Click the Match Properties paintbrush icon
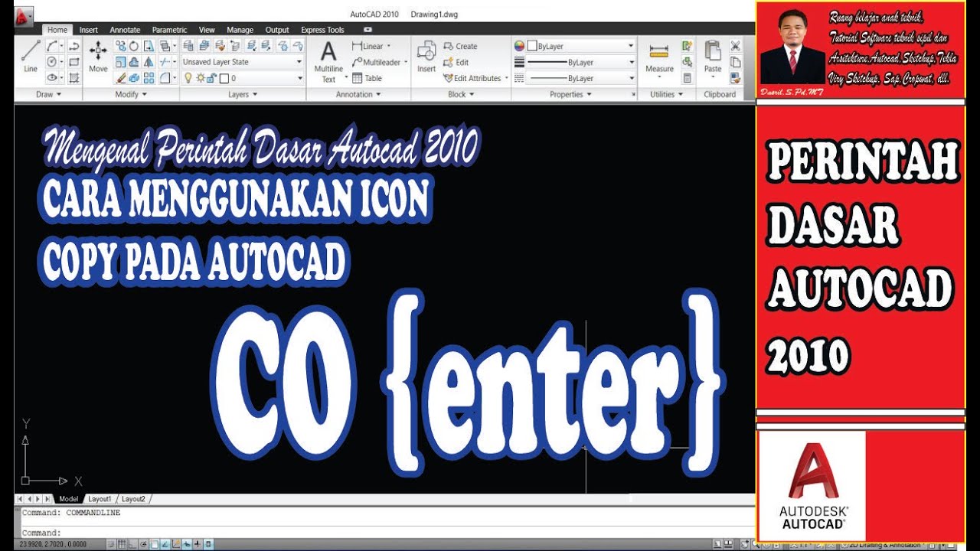980x551 pixels. point(735,77)
